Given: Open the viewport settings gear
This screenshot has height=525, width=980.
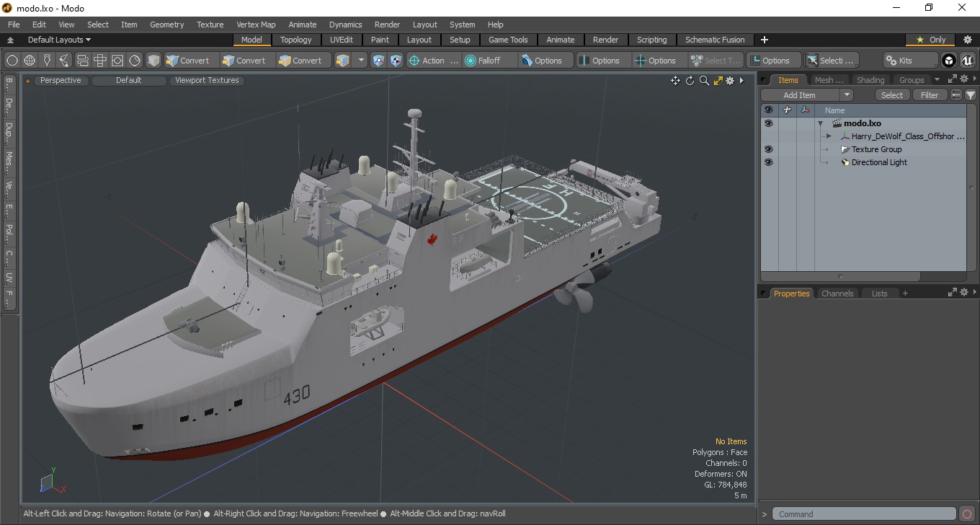Looking at the screenshot, I should (x=730, y=81).
